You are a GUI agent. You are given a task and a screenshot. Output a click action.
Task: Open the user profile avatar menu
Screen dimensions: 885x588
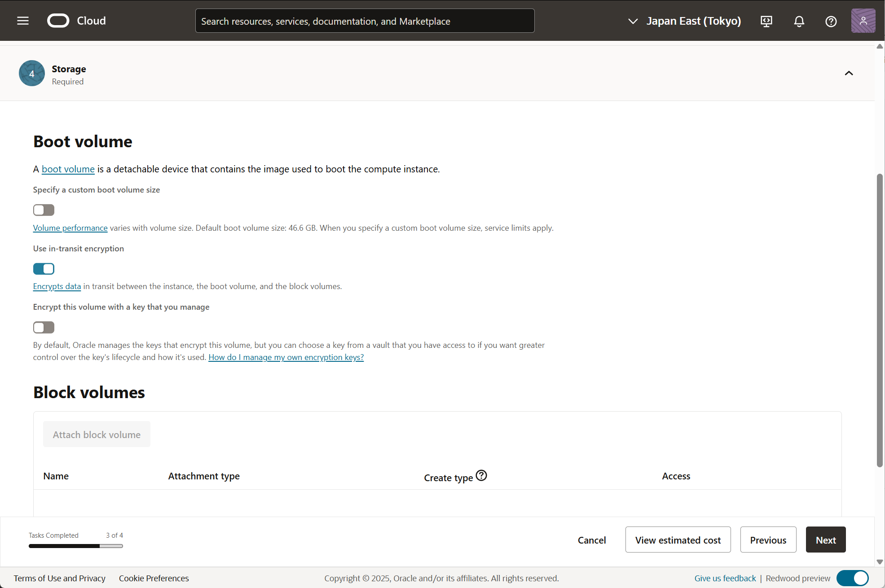click(863, 21)
